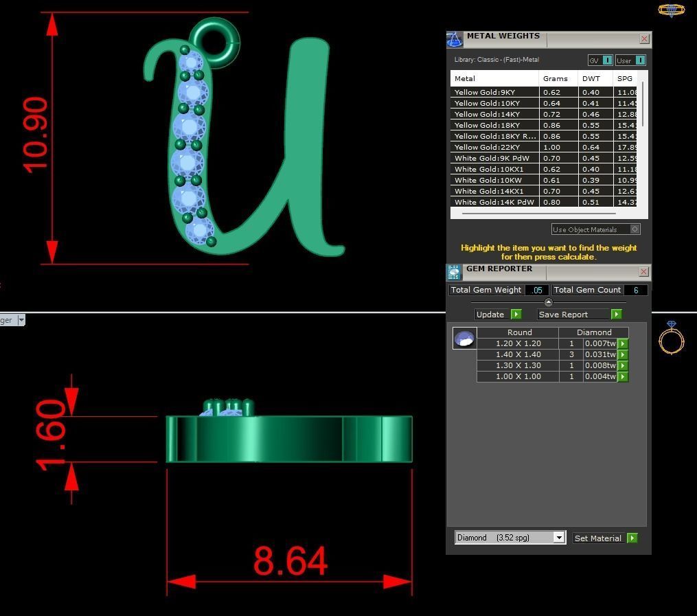Click the gold band ring icon at top right
Screen dimensions: 697x616
pyautogui.click(x=671, y=10)
